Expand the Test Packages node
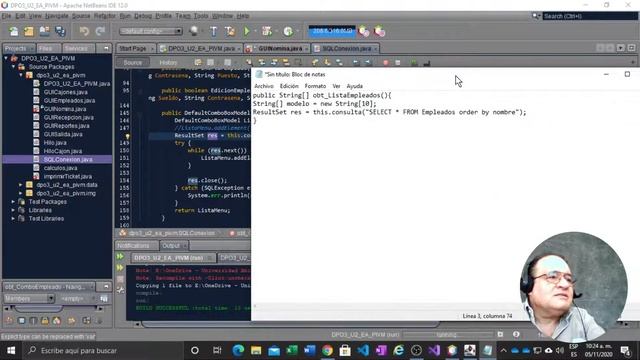Viewport: 640px width, 360px height. pyautogui.click(x=13, y=202)
